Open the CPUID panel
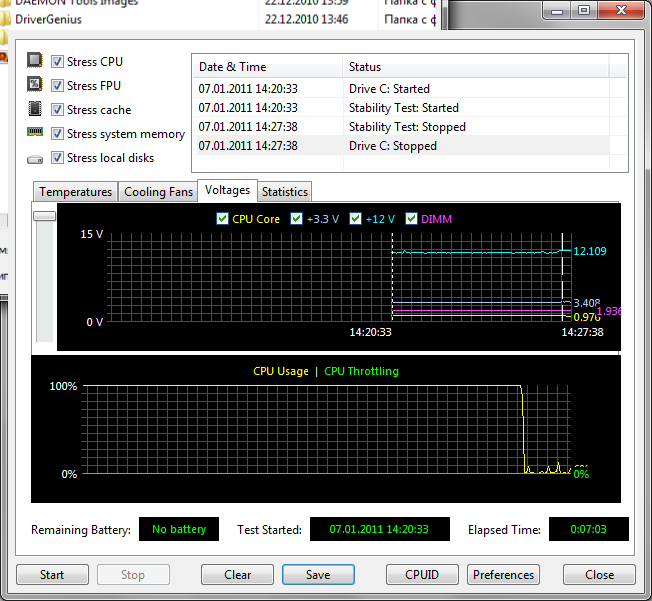Screen dimensions: 652x601 tap(422, 574)
